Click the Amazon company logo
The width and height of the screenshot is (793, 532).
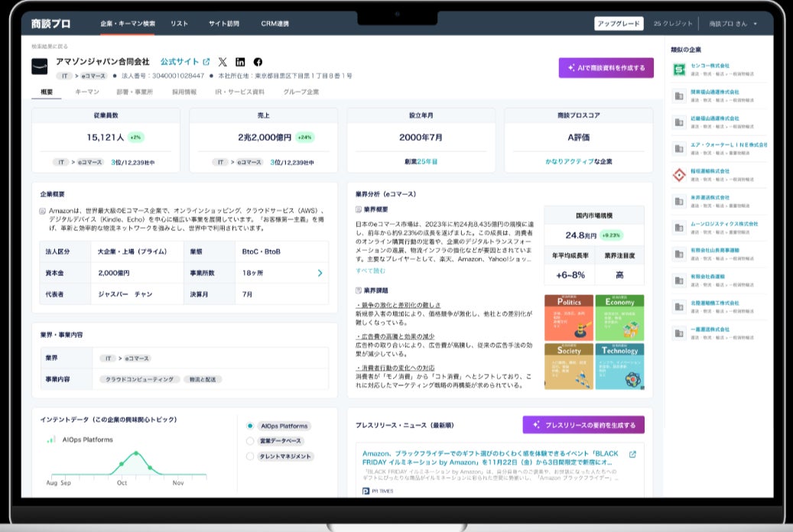pyautogui.click(x=40, y=66)
